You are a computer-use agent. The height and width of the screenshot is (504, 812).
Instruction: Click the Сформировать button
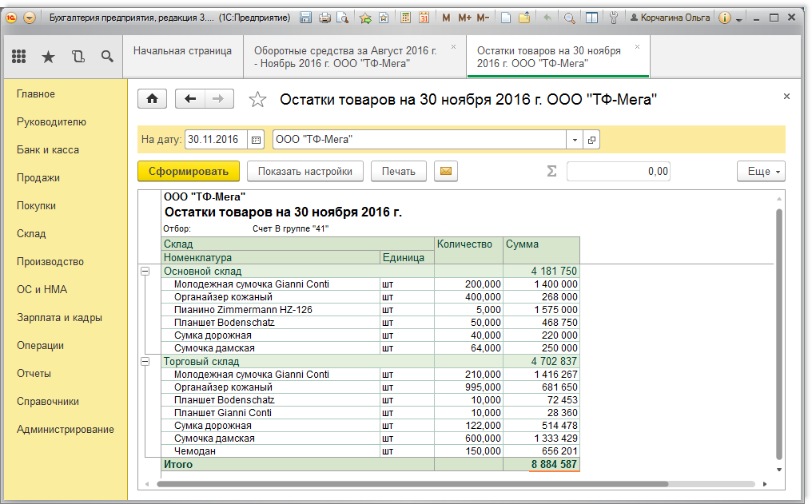click(x=189, y=171)
